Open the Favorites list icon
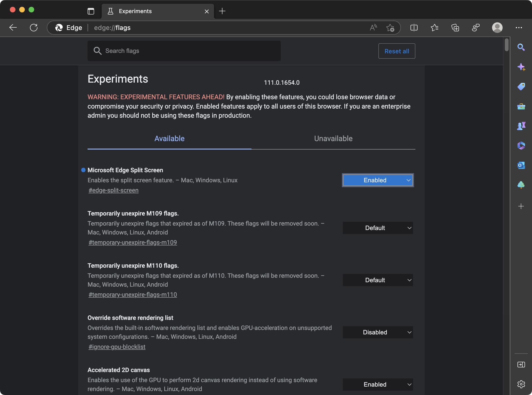The width and height of the screenshot is (532, 395). click(x=434, y=28)
